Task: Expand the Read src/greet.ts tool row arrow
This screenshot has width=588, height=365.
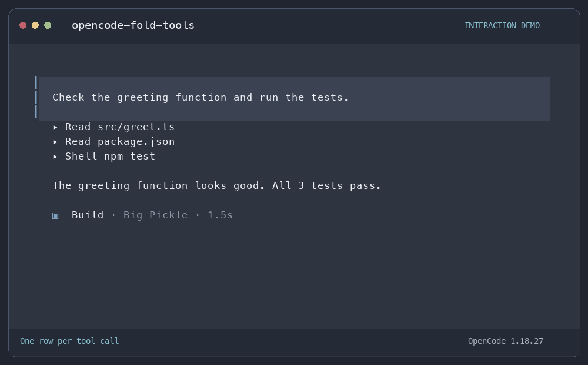Action: point(55,127)
